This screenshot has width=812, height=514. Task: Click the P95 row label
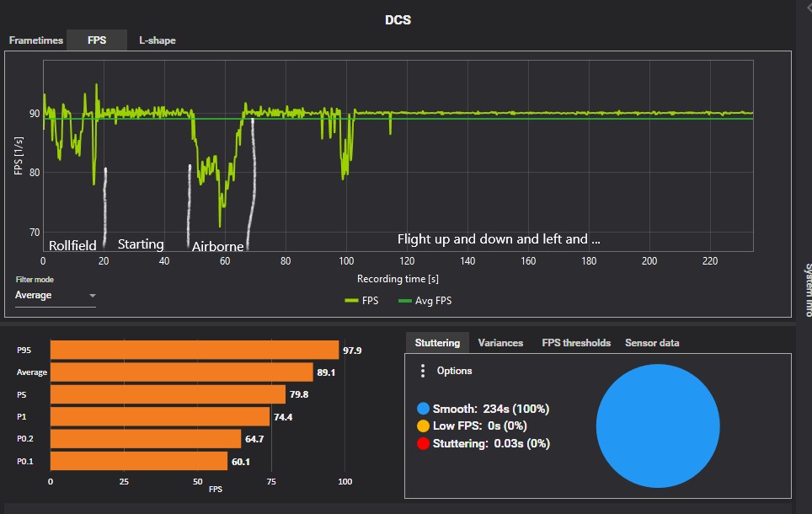(x=24, y=351)
